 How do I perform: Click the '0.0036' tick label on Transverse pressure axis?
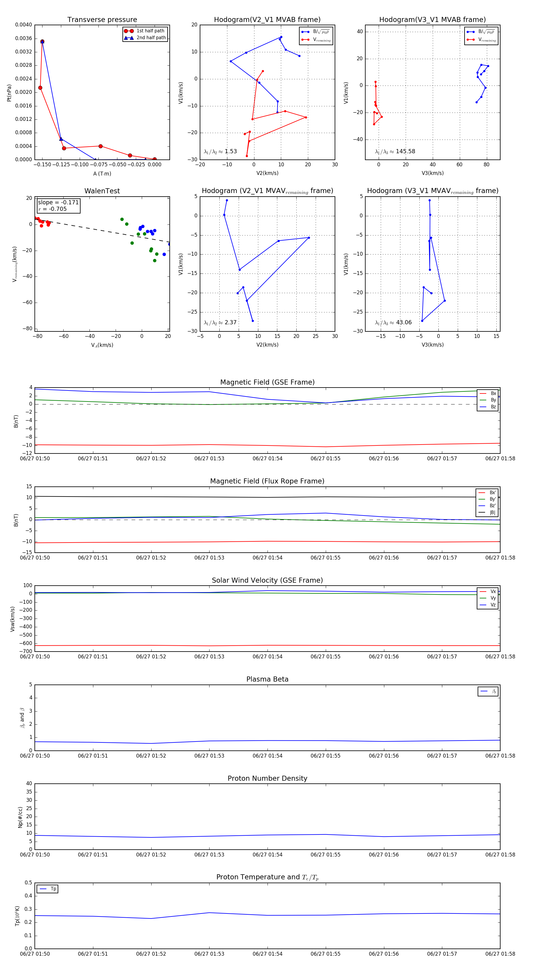point(23,38)
